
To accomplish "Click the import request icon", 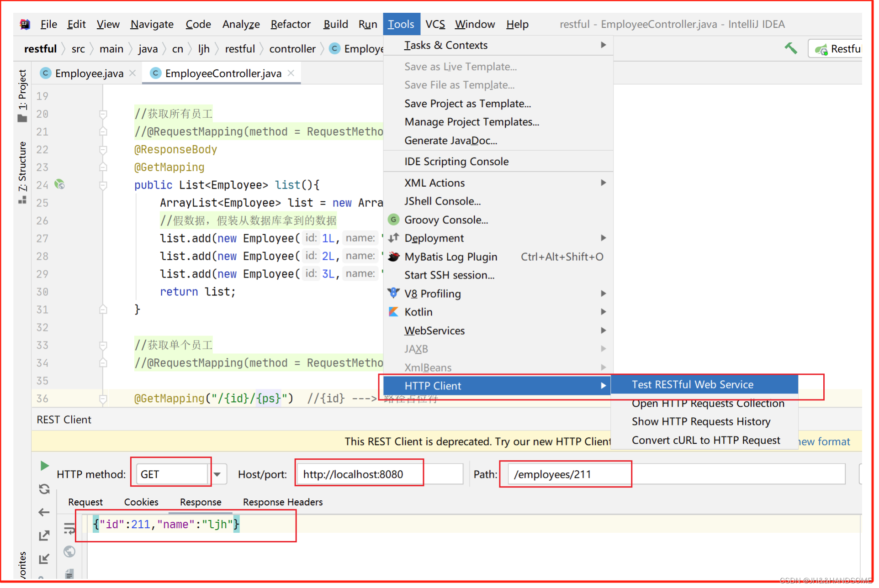I will pos(44,559).
